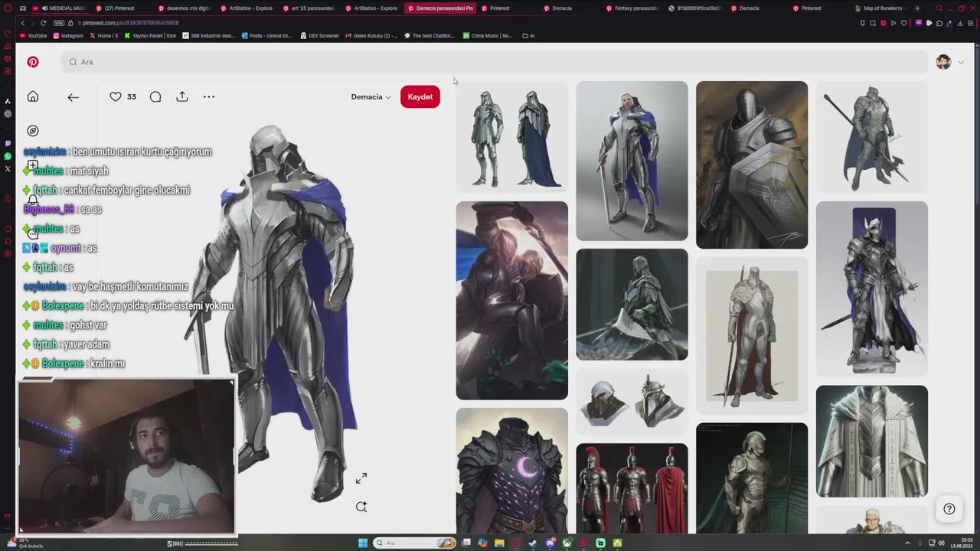Open the YouTube bookmark
The width and height of the screenshot is (980, 551).
[x=33, y=36]
